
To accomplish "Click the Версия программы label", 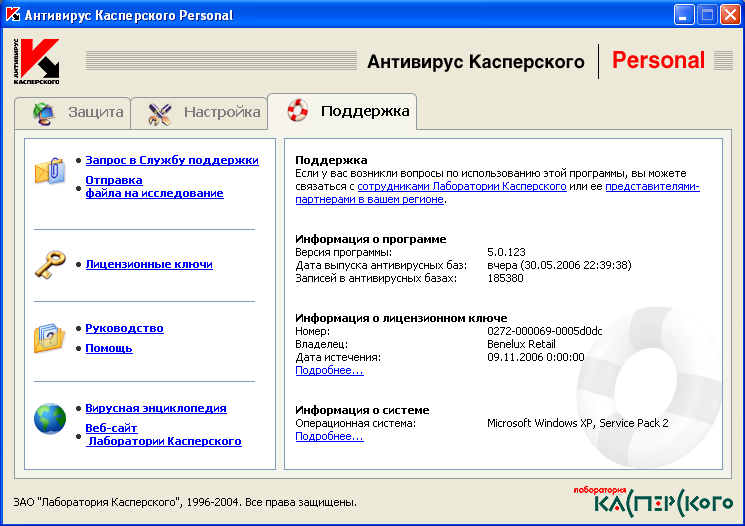I will 344,252.
